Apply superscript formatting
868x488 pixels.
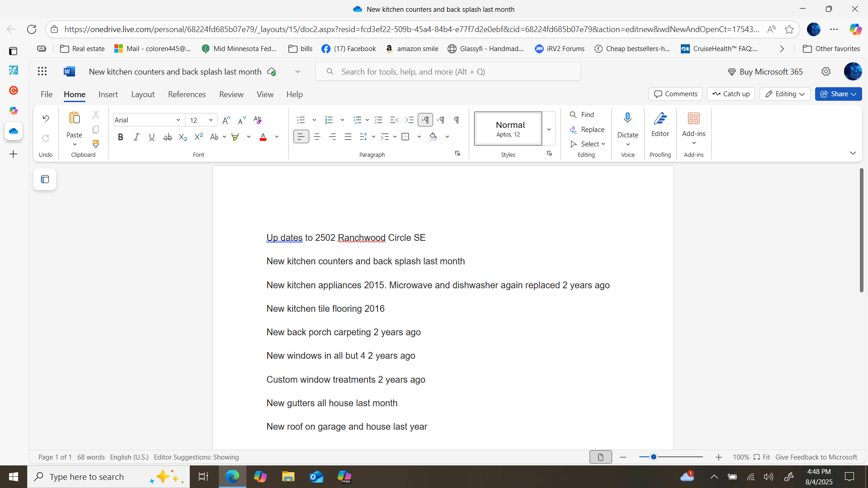pos(198,137)
